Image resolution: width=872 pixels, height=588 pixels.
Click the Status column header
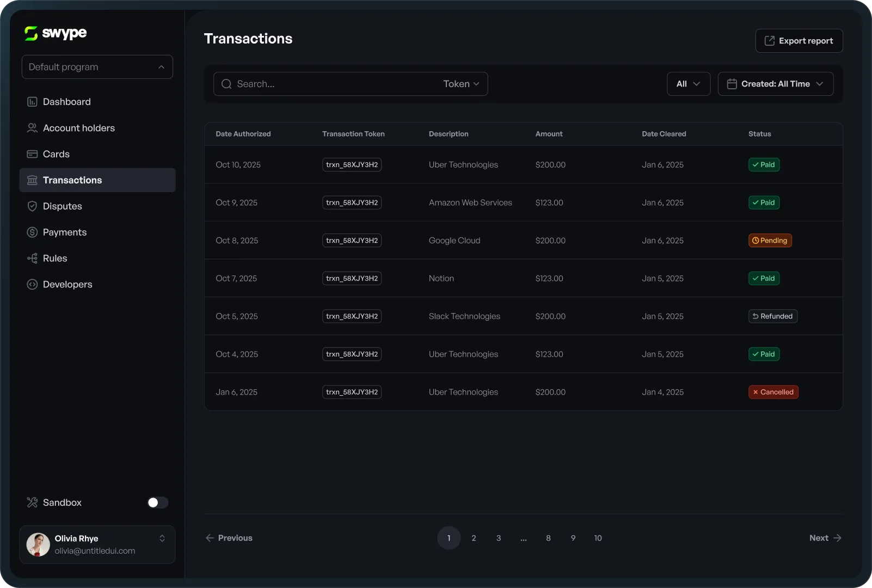(760, 134)
